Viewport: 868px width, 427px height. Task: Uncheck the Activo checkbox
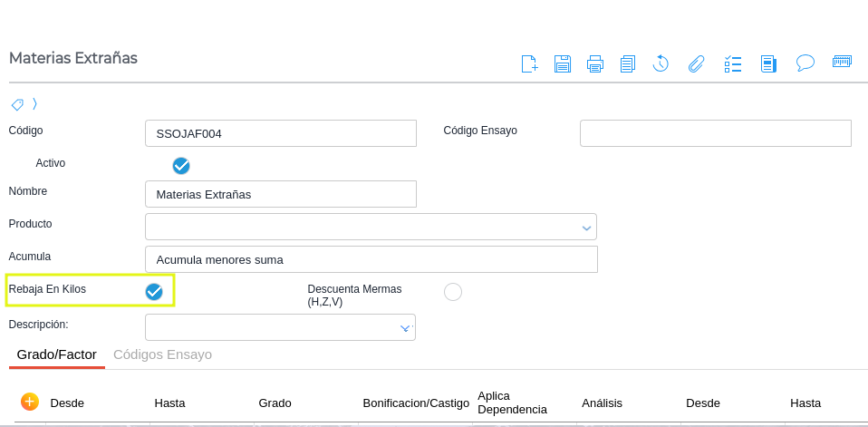(181, 165)
